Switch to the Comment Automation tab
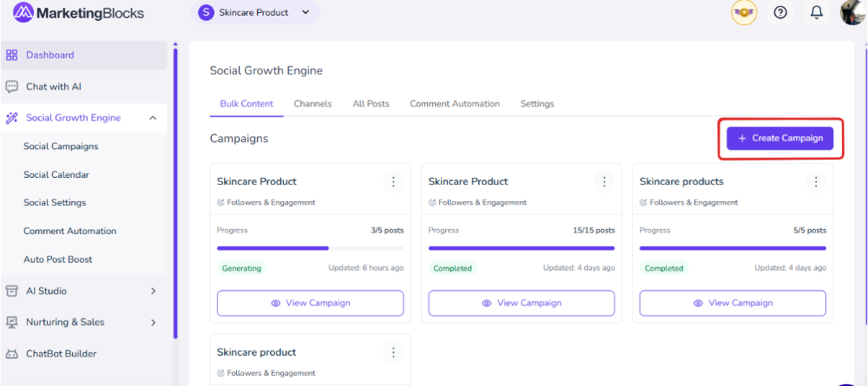The width and height of the screenshot is (868, 386). [x=455, y=104]
